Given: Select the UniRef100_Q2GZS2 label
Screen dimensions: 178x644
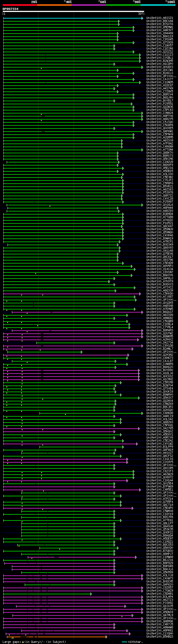Looking at the screenshot, I should pos(160,52).
